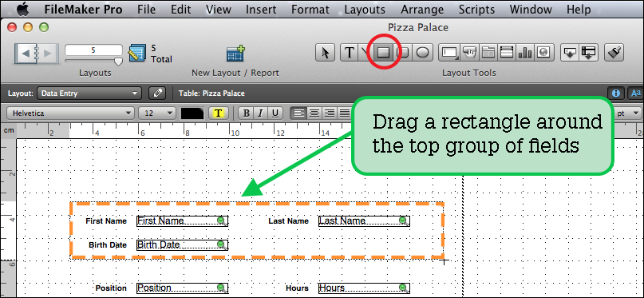644x298 pixels.
Task: Click lookup icon in Position field
Action: [222, 288]
